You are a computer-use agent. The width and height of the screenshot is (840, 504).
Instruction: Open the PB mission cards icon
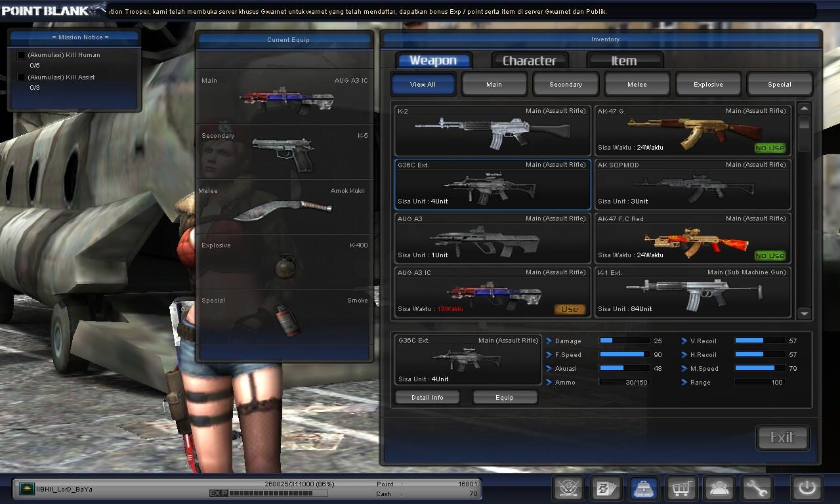(606, 488)
